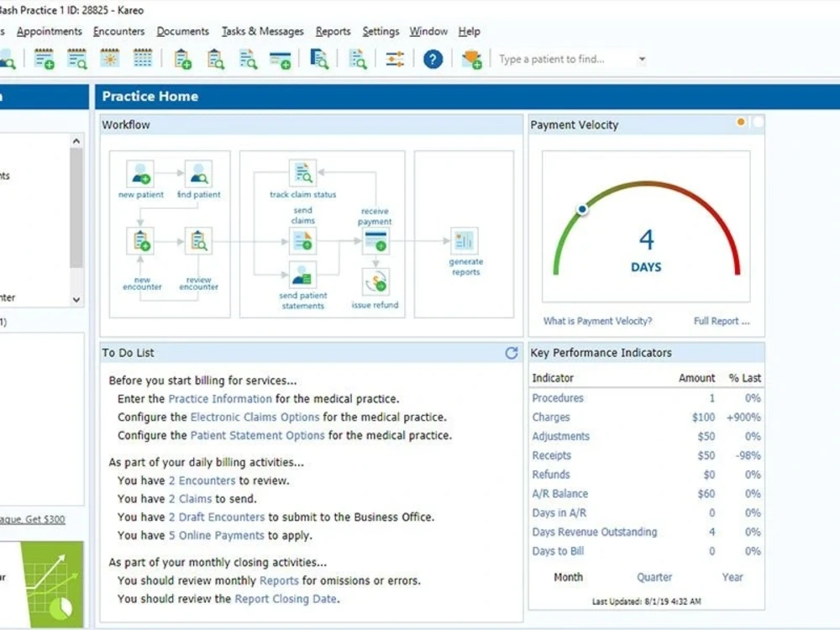Click the issue refund workflow icon

tap(375, 281)
